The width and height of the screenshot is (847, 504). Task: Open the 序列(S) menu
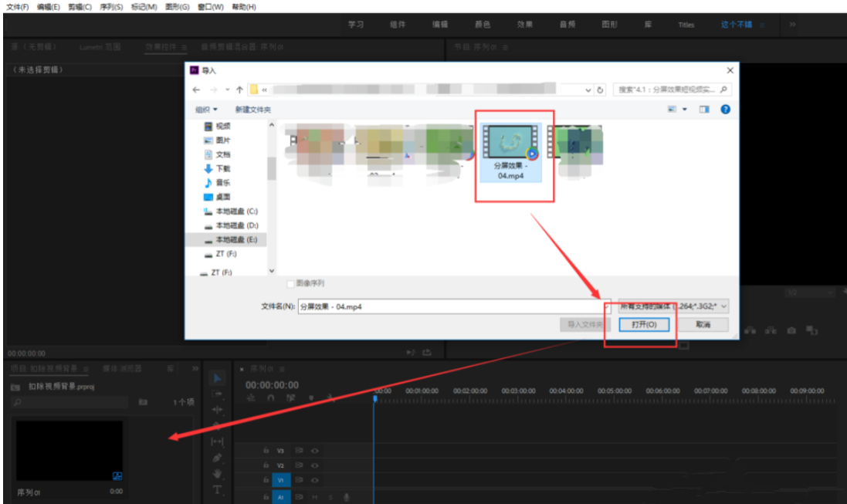111,7
